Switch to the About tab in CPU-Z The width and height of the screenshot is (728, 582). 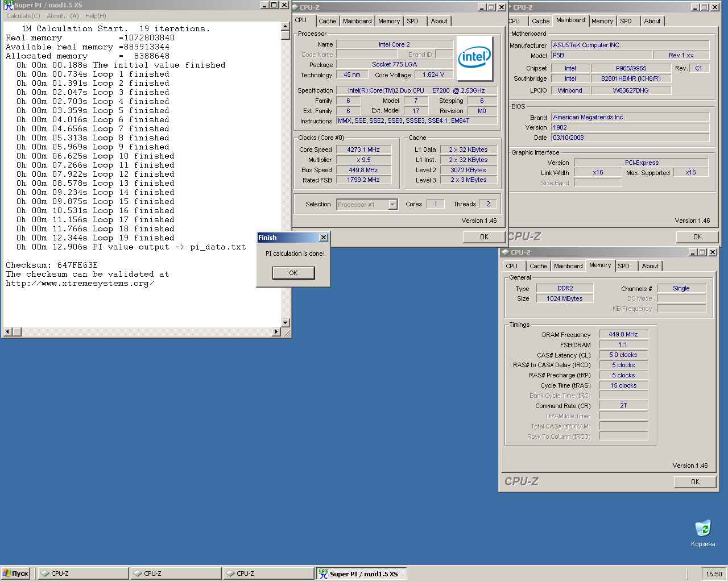(x=439, y=21)
